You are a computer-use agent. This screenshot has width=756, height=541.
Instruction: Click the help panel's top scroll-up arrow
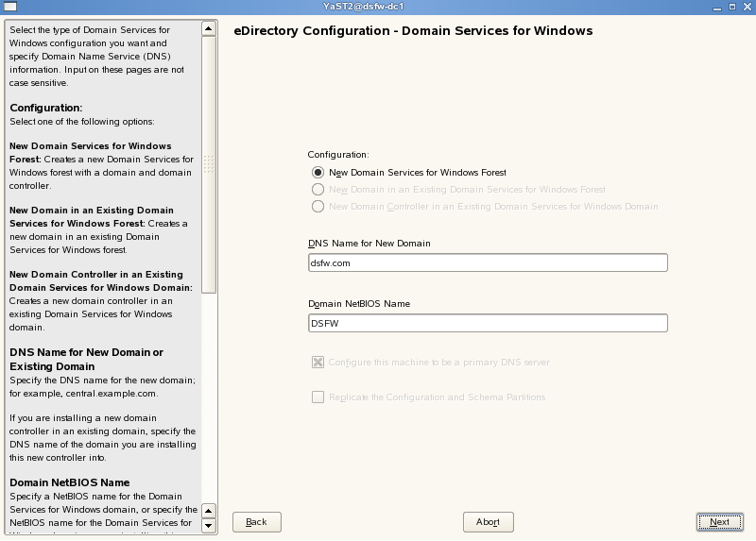click(x=209, y=28)
